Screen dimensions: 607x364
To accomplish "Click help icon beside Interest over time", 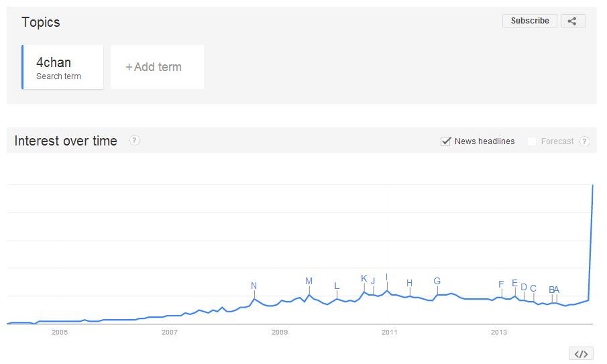I will (134, 140).
